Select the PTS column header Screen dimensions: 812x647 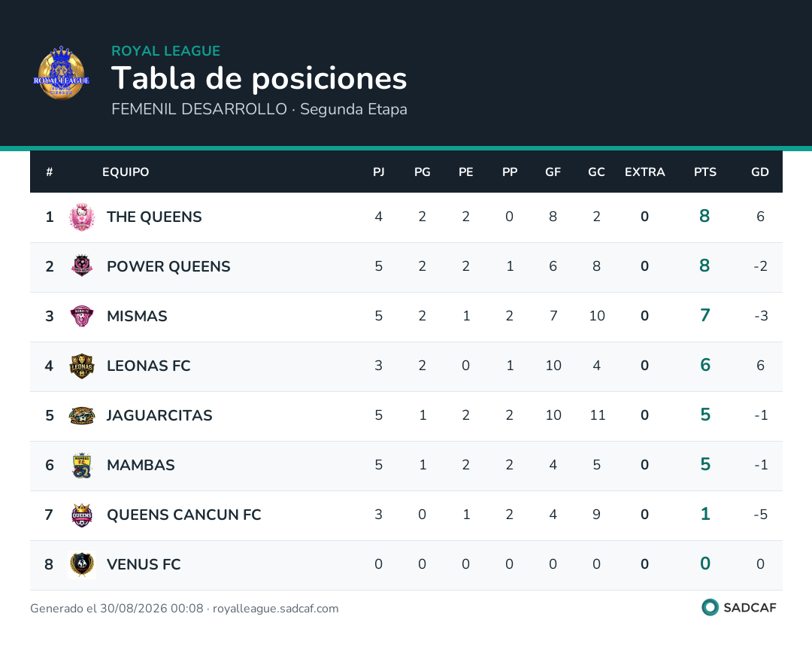(x=704, y=172)
